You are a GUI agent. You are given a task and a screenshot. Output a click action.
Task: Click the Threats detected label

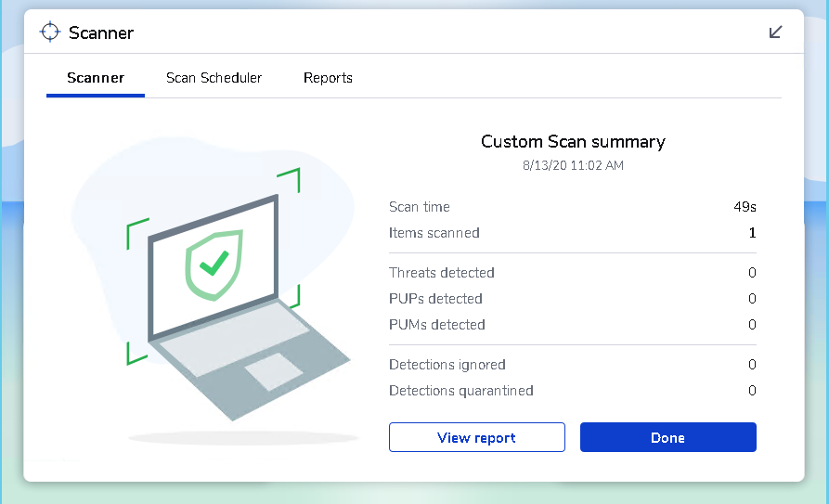pos(442,272)
